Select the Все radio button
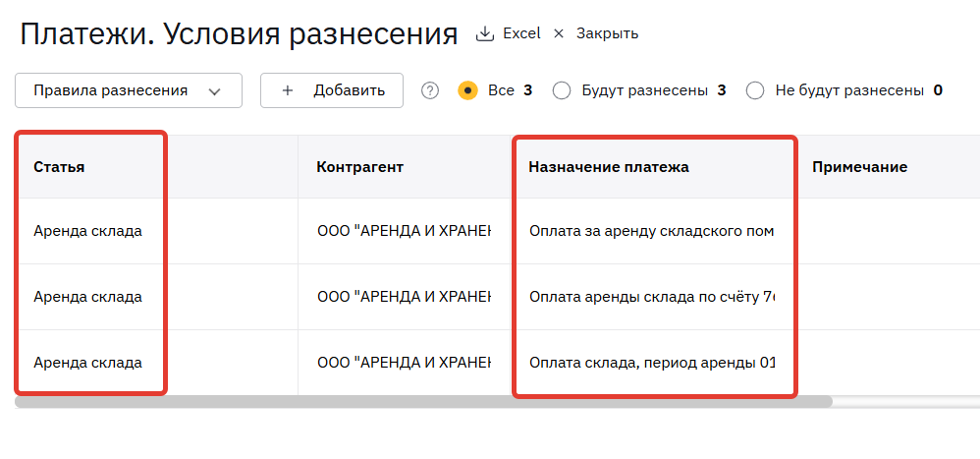The image size is (980, 459). tap(467, 90)
